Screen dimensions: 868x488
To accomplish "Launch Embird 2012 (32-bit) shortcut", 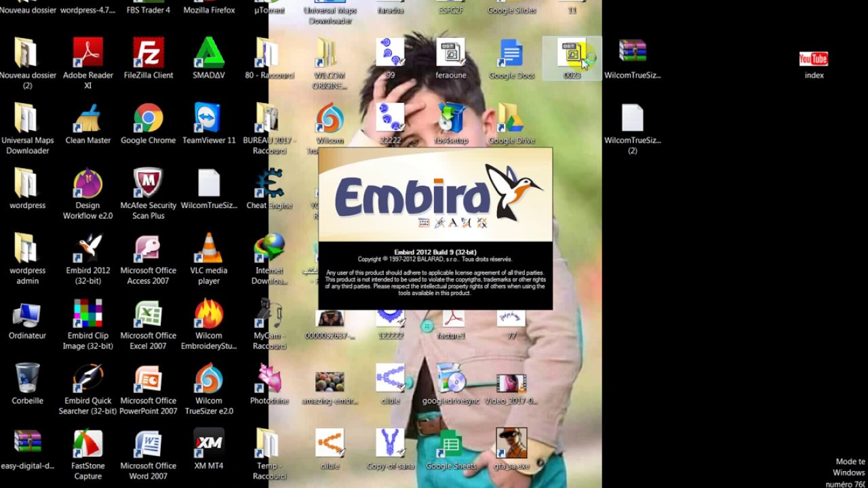I will pyautogui.click(x=87, y=260).
